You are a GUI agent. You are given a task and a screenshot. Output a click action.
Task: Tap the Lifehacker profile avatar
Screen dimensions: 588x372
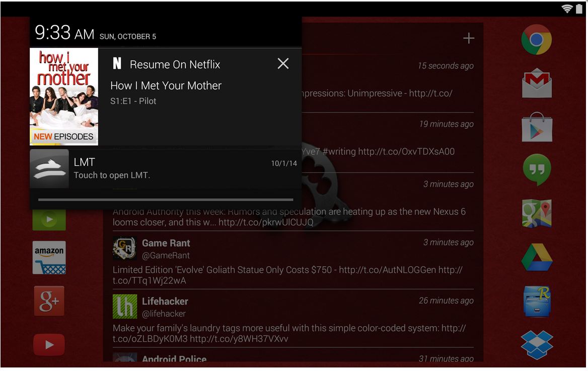(x=124, y=306)
